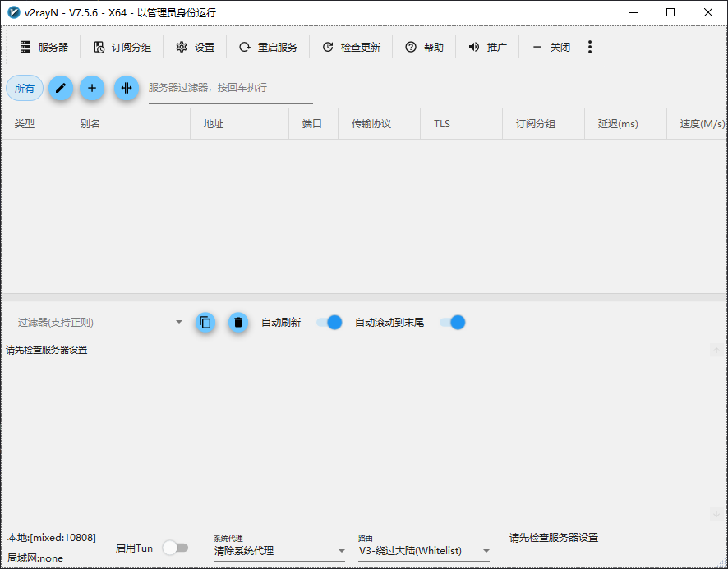The image size is (728, 569).
Task: Open the three-dot more options menu
Action: 590,47
